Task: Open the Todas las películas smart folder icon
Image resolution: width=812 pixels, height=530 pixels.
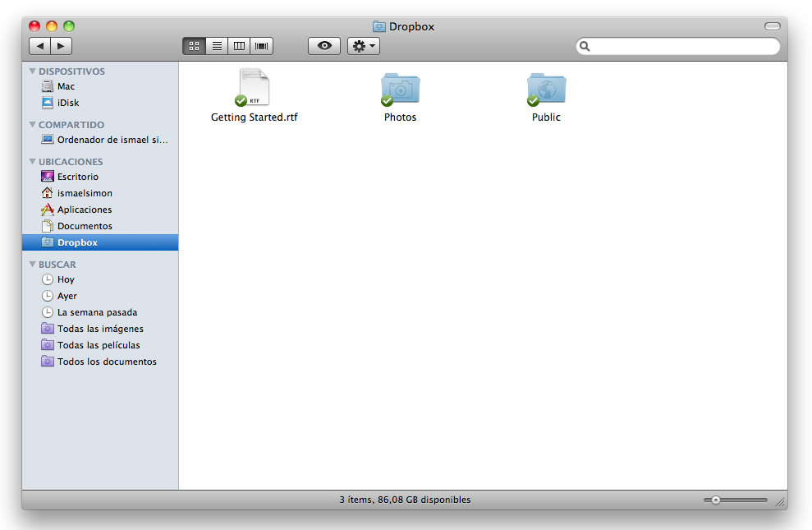Action: tap(47, 345)
